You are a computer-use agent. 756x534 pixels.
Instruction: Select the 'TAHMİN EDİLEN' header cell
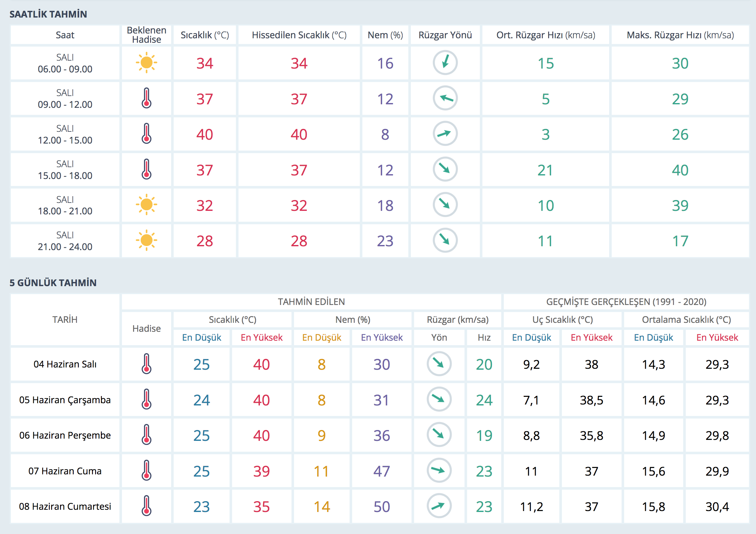click(x=311, y=302)
